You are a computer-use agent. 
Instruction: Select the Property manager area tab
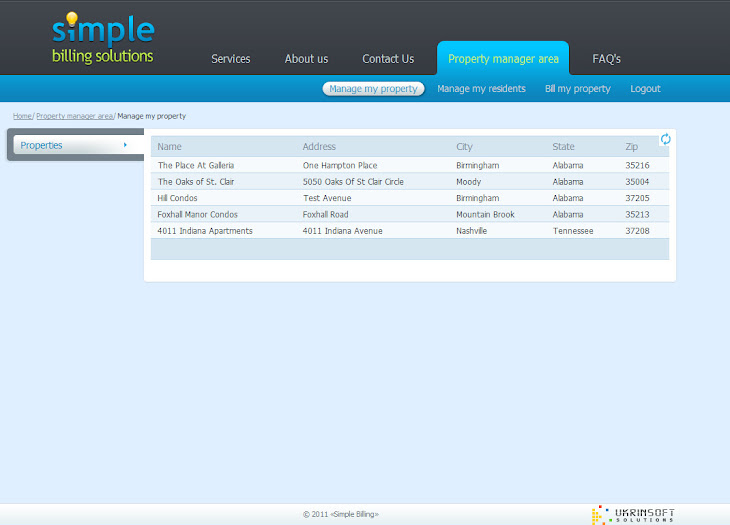coord(503,58)
